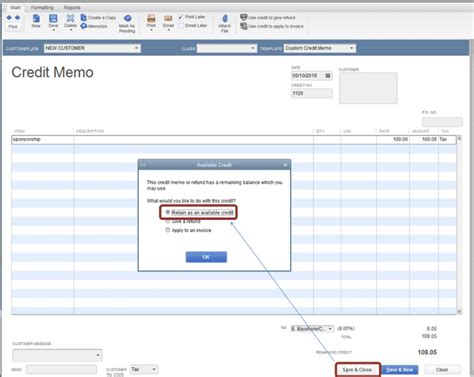
Task: Click the Find button
Action: point(13,27)
